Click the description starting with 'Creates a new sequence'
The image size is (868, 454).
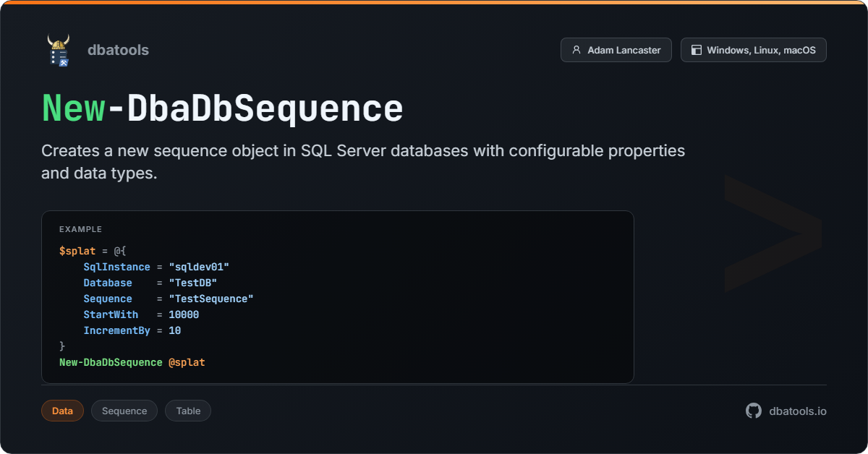(x=363, y=162)
